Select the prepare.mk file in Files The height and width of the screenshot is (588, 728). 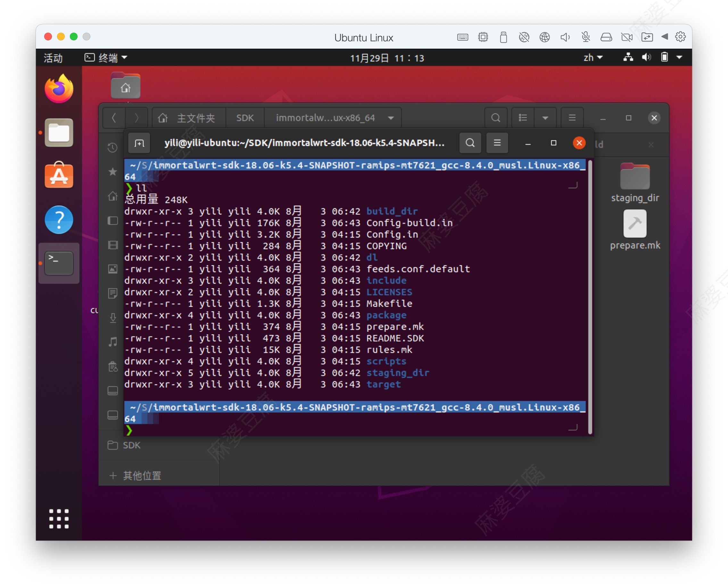click(635, 230)
